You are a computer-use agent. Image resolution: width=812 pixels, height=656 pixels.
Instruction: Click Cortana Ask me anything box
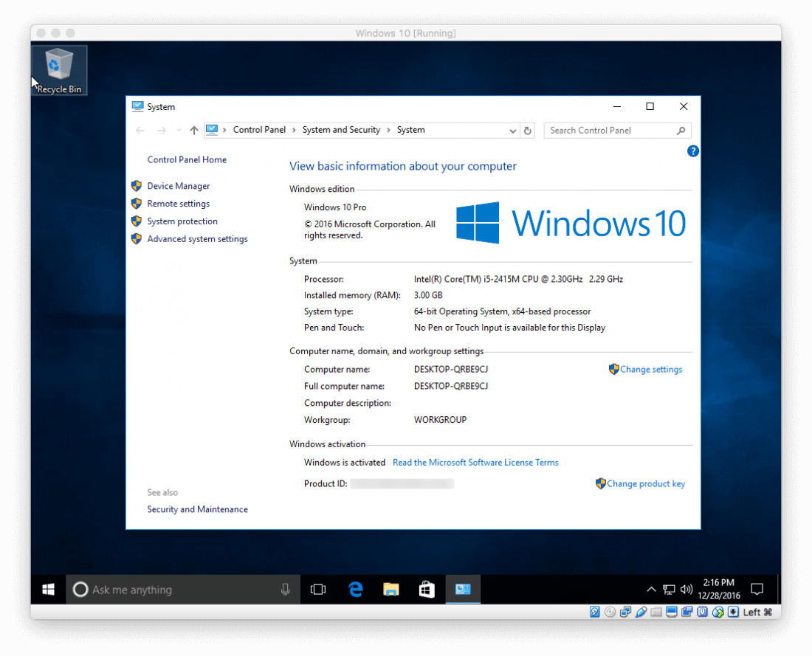pyautogui.click(x=183, y=589)
